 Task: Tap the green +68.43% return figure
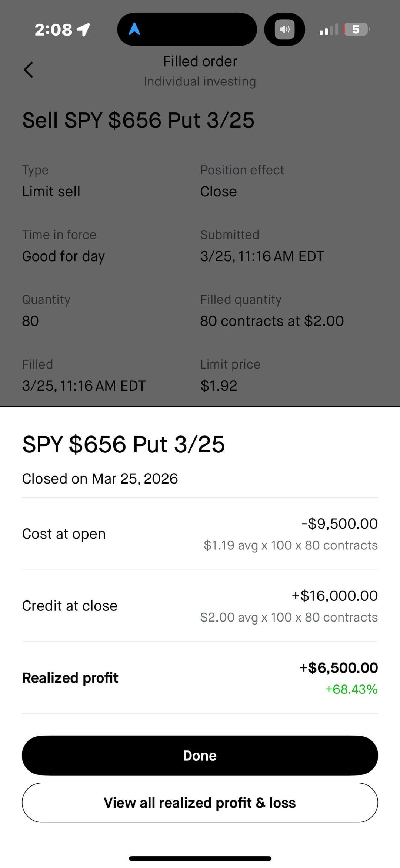coord(351,689)
